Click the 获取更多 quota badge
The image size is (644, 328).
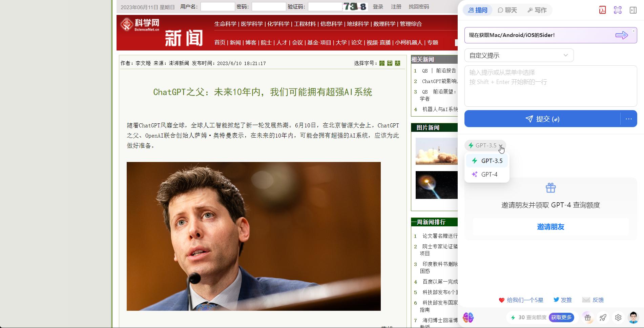(x=562, y=318)
